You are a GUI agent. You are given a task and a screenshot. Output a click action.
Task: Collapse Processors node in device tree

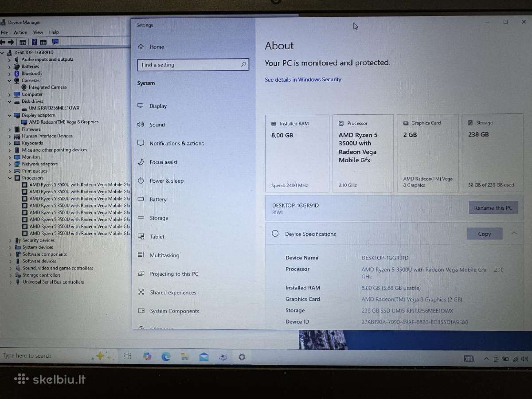10,178
